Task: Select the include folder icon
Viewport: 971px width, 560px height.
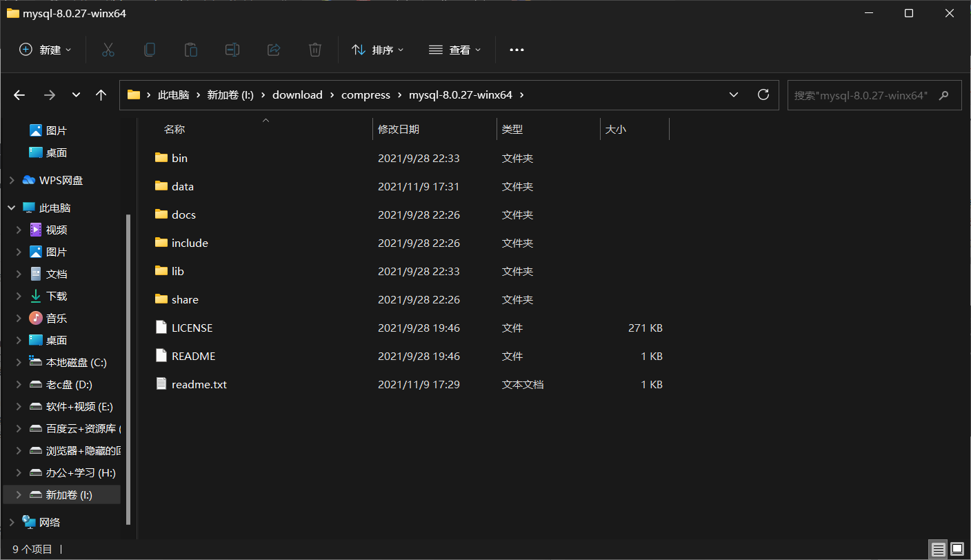Action: tap(161, 243)
